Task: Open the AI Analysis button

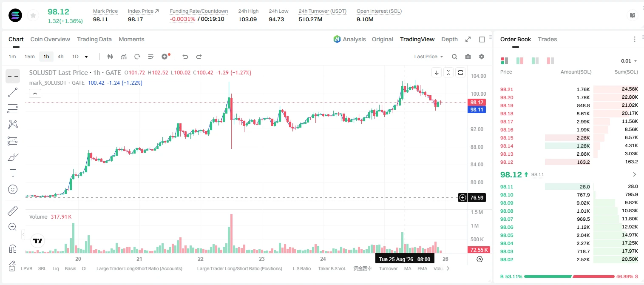Action: [x=349, y=39]
